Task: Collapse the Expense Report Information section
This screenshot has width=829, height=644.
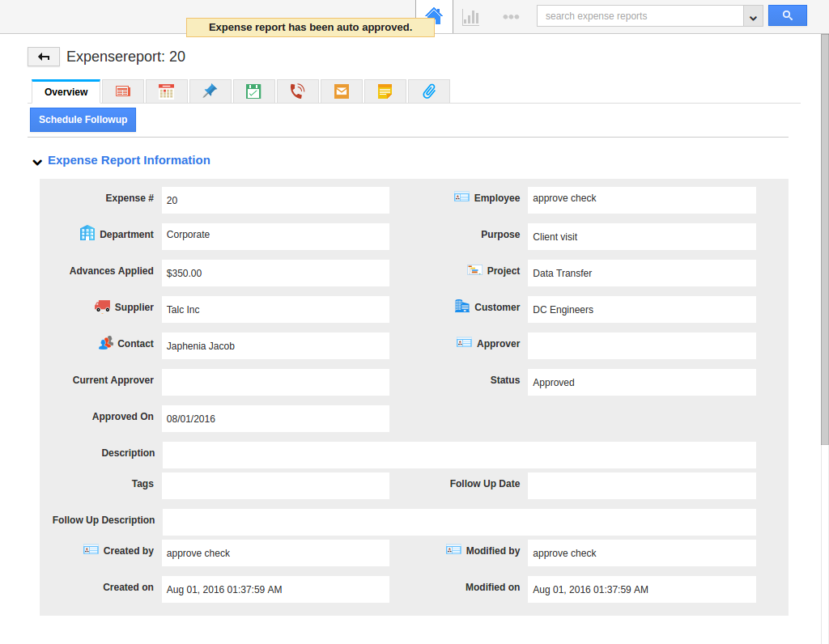Action: (x=36, y=162)
